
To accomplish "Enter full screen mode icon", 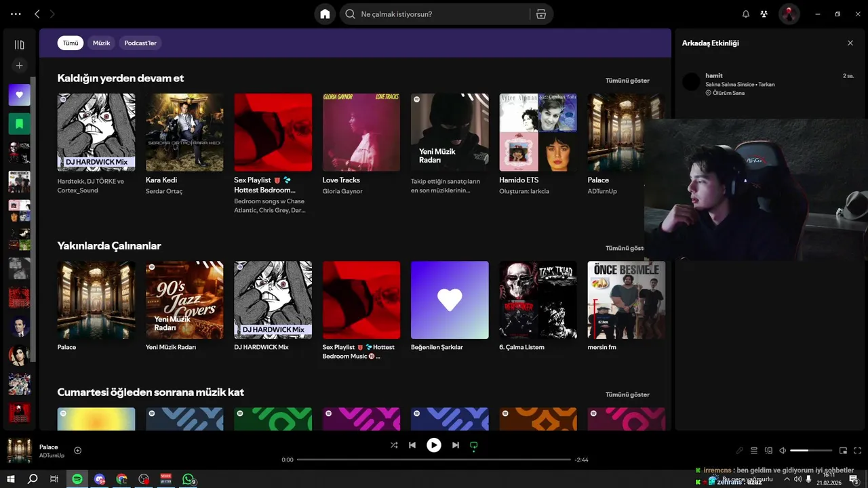I will tap(858, 451).
